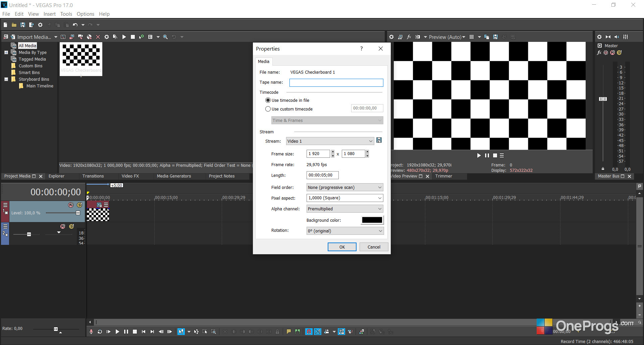The width and height of the screenshot is (644, 345).
Task: Open the Video FX tab
Action: point(130,176)
